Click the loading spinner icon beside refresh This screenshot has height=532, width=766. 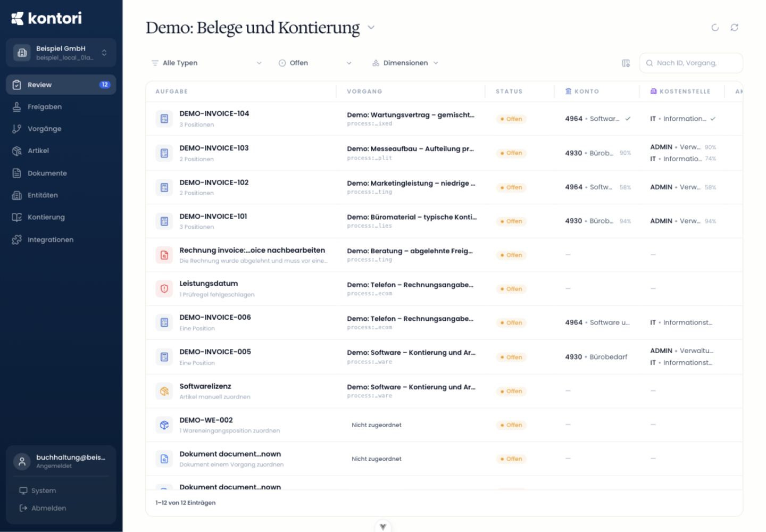[715, 27]
